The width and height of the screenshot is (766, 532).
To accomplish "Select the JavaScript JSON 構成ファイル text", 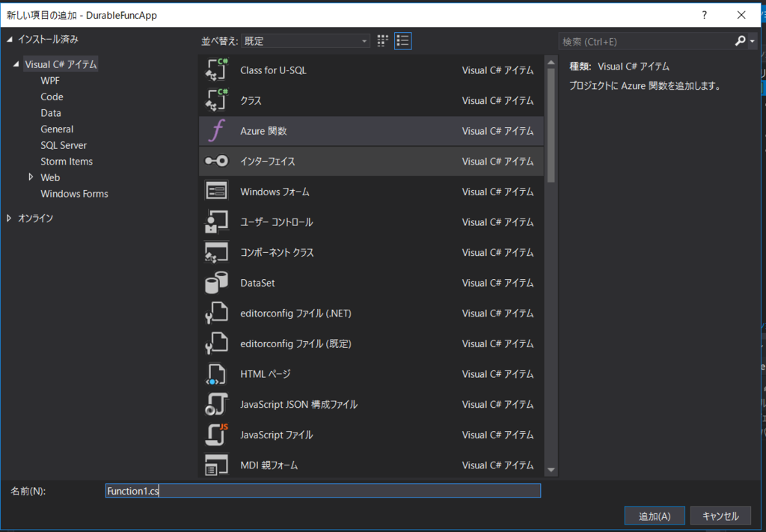I will coord(298,405).
